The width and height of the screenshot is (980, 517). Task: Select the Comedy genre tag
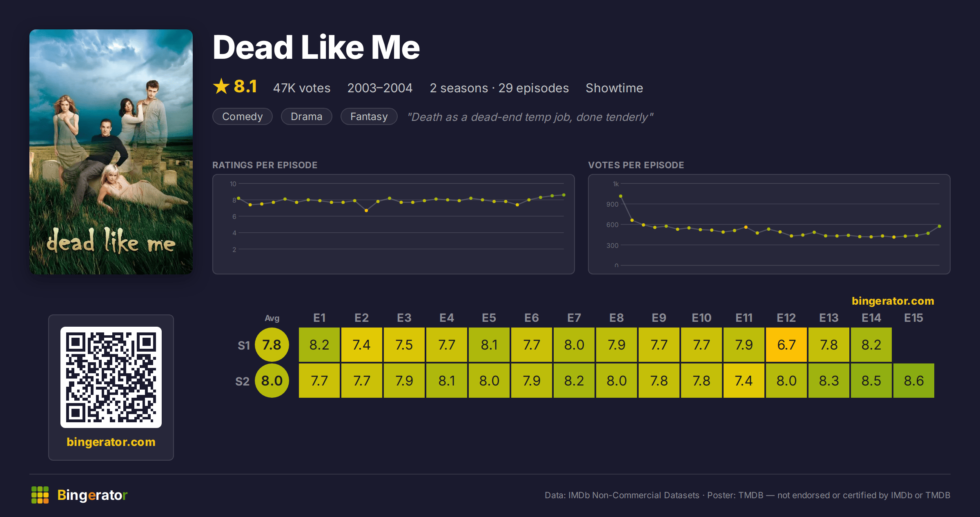(243, 116)
